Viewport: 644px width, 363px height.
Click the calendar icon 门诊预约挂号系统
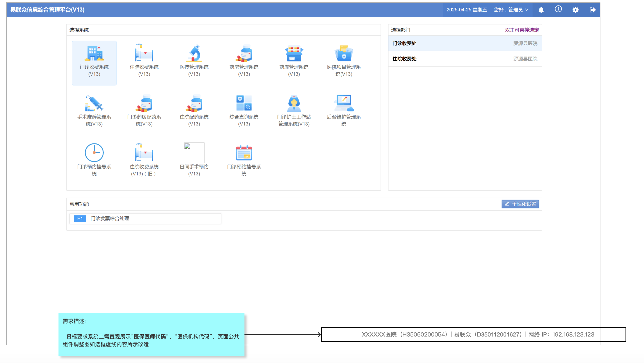click(244, 153)
